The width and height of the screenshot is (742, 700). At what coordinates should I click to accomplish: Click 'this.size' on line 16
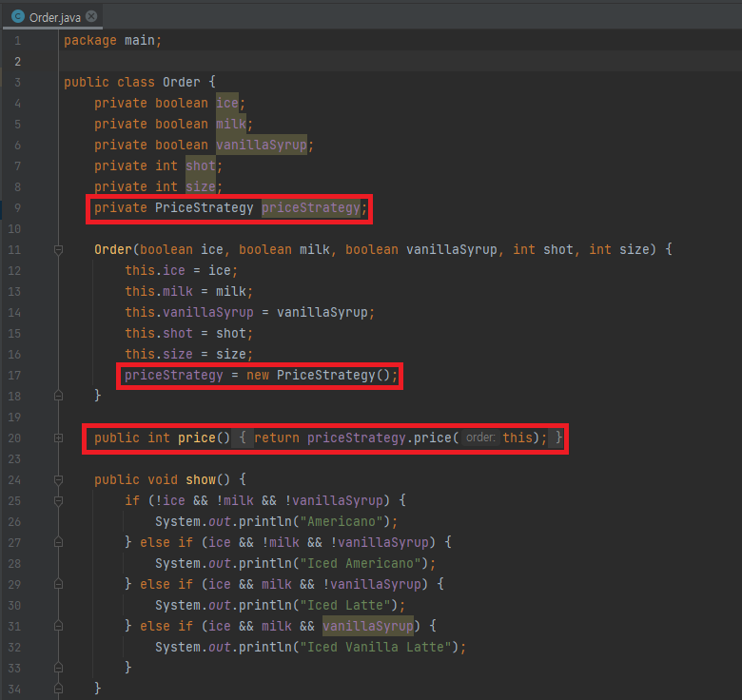[159, 354]
